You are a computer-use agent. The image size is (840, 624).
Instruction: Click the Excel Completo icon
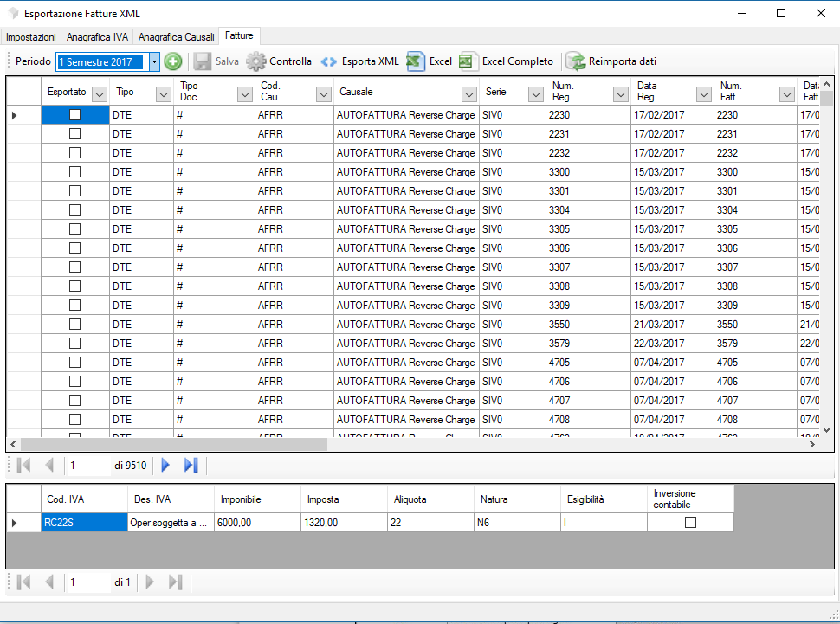coord(468,61)
